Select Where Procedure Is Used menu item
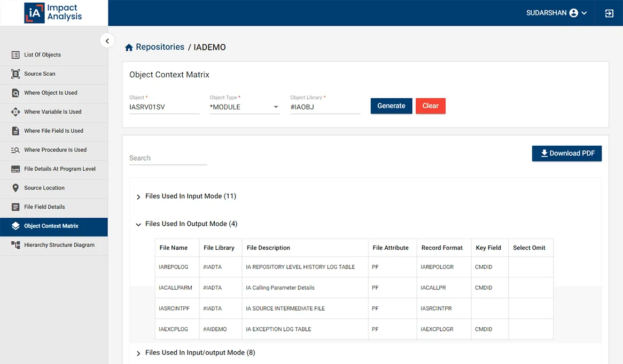The height and width of the screenshot is (364, 623). pos(55,150)
